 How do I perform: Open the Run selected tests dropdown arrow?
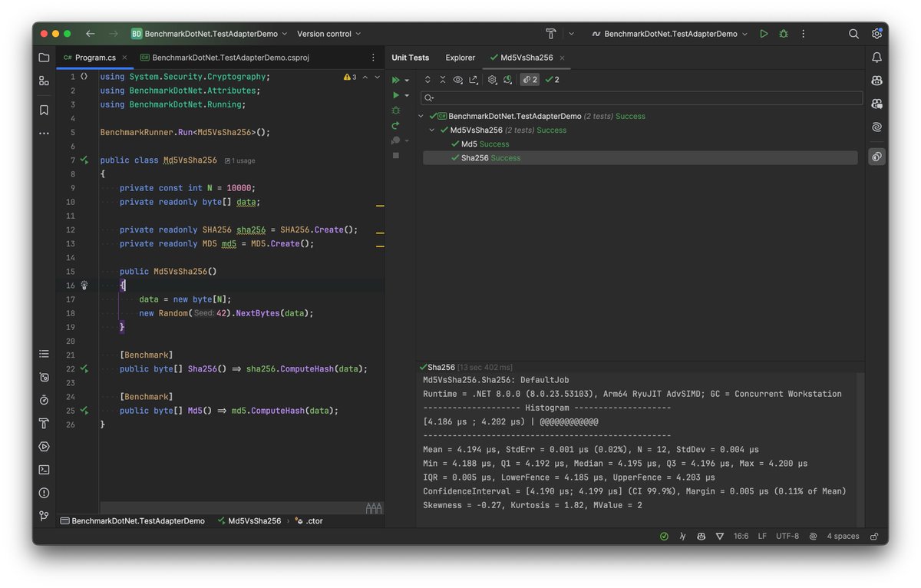(x=407, y=96)
